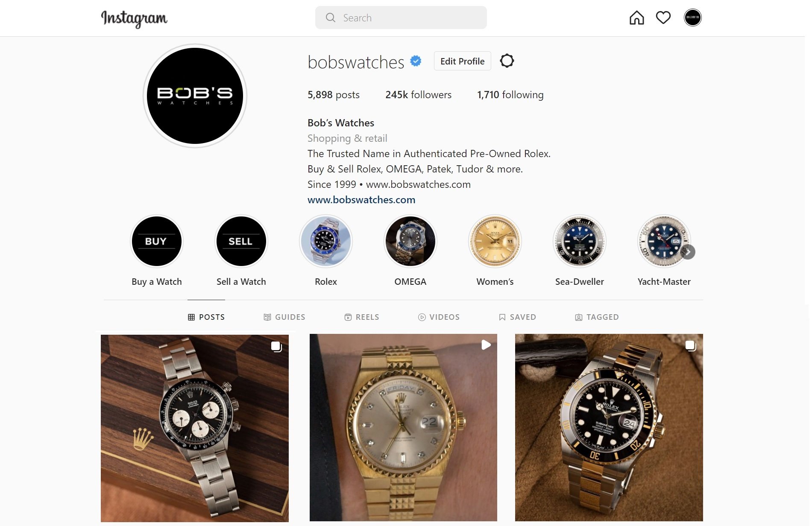Go to the Instagram home feed icon
812x526 pixels.
(636, 18)
